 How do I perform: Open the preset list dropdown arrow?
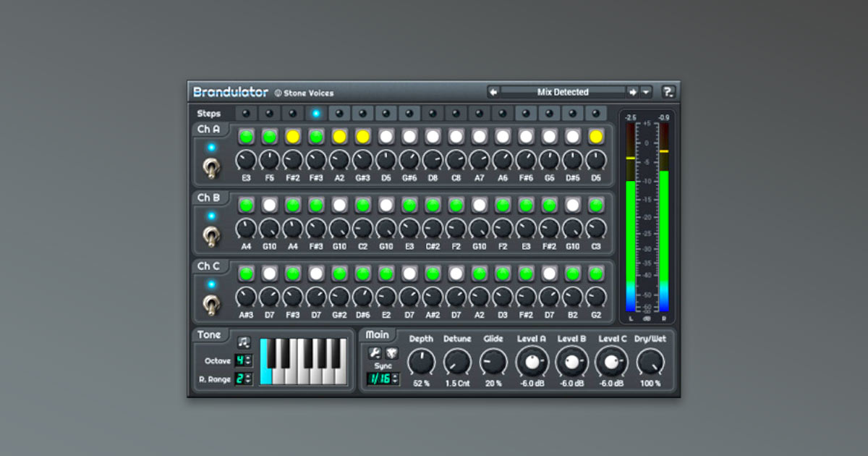coord(646,92)
